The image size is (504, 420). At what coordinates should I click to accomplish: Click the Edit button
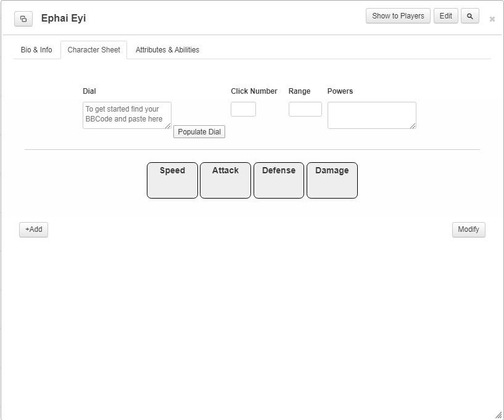446,16
